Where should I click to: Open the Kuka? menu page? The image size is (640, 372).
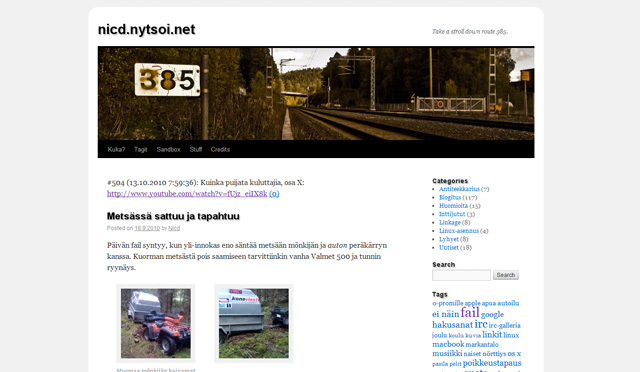click(x=116, y=149)
